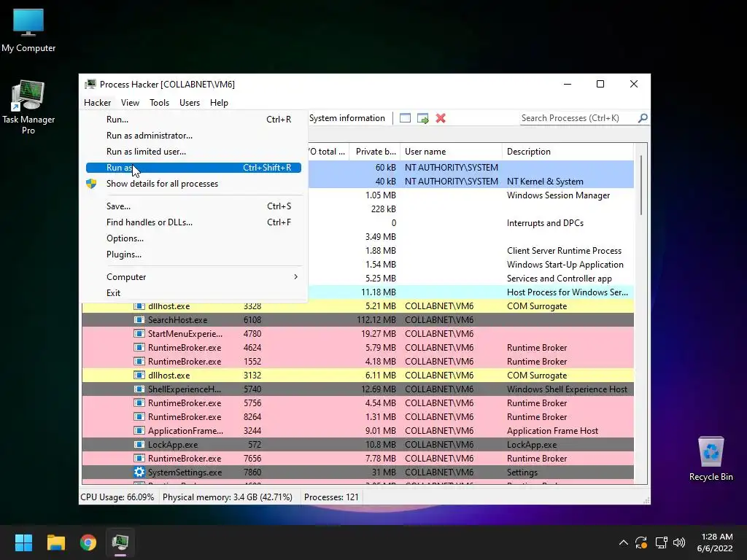Choose Save... from the menu

point(193,206)
